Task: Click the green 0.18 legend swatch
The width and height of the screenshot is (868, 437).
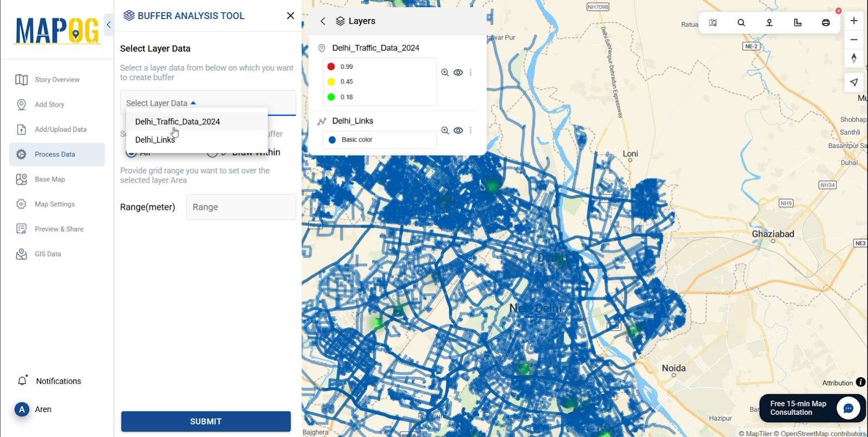Action: click(331, 97)
